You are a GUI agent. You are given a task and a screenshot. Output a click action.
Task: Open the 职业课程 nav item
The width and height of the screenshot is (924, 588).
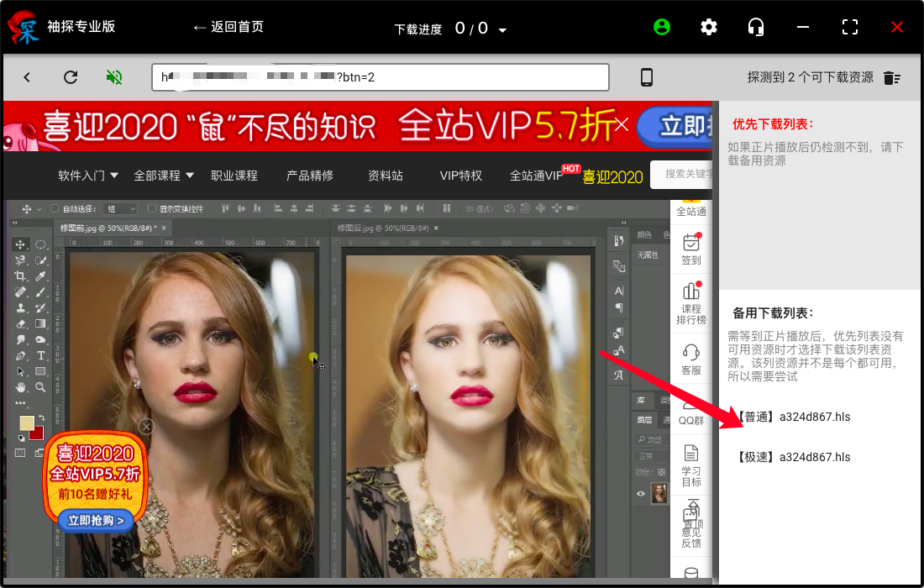click(x=234, y=176)
